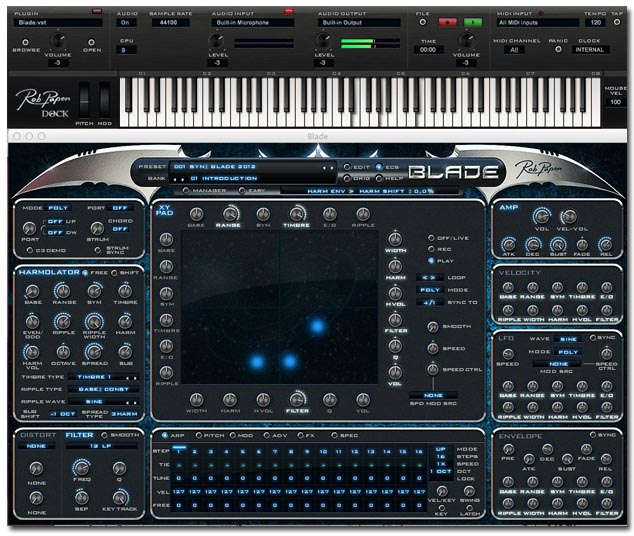The image size is (634, 536).
Task: Click the Harmolator SPREAD knob
Action: tap(94, 352)
